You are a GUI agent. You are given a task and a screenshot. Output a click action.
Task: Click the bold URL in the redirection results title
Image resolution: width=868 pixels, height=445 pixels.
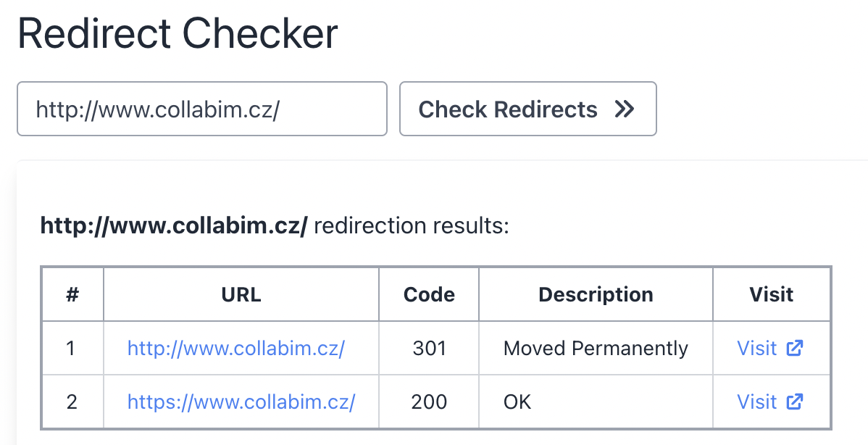tap(174, 226)
